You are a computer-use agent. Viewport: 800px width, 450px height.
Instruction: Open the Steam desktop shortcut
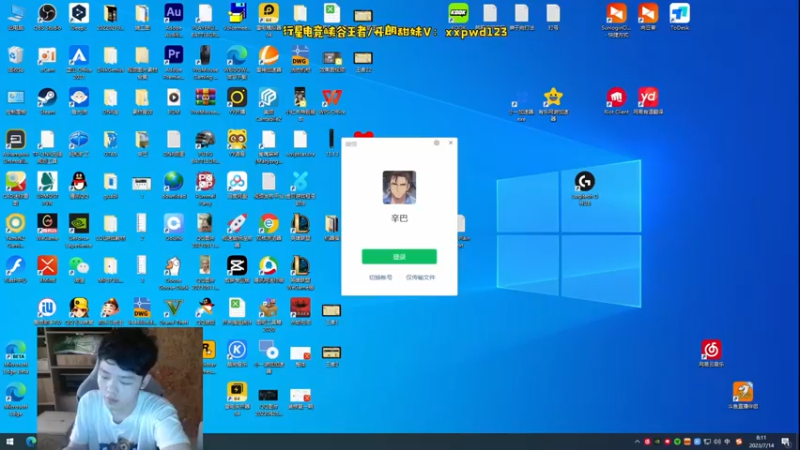pos(47,97)
